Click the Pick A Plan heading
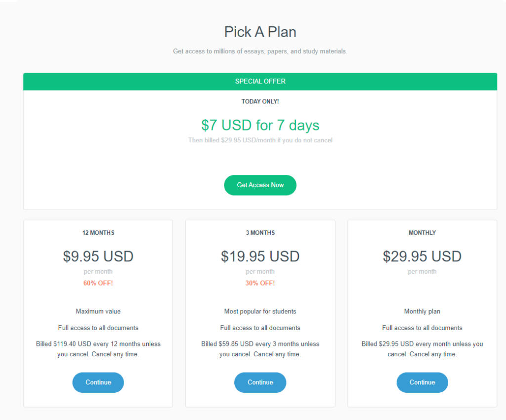The width and height of the screenshot is (506, 420). coord(260,32)
